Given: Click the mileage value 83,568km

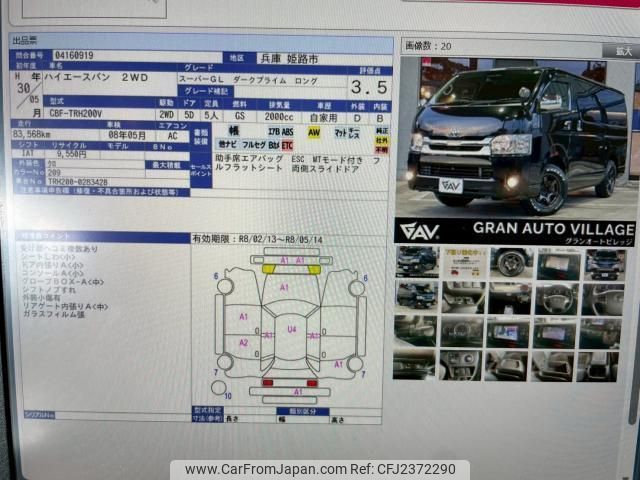Looking at the screenshot, I should tap(34, 132).
